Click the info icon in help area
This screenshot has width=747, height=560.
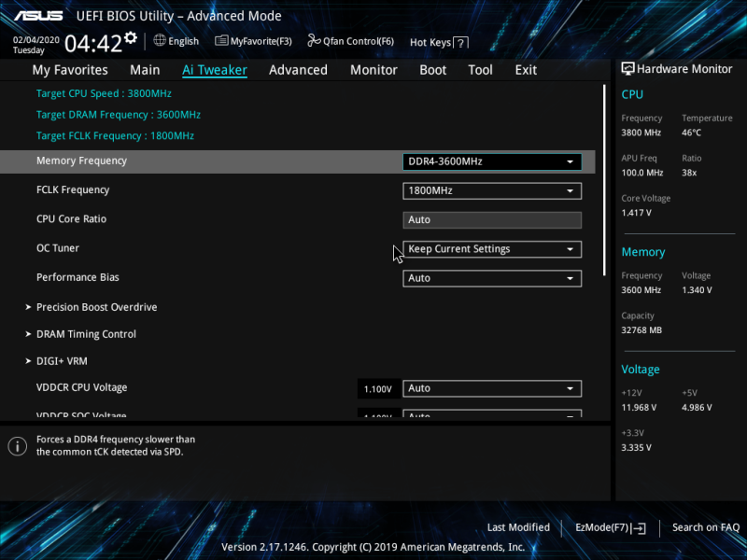pos(18,446)
